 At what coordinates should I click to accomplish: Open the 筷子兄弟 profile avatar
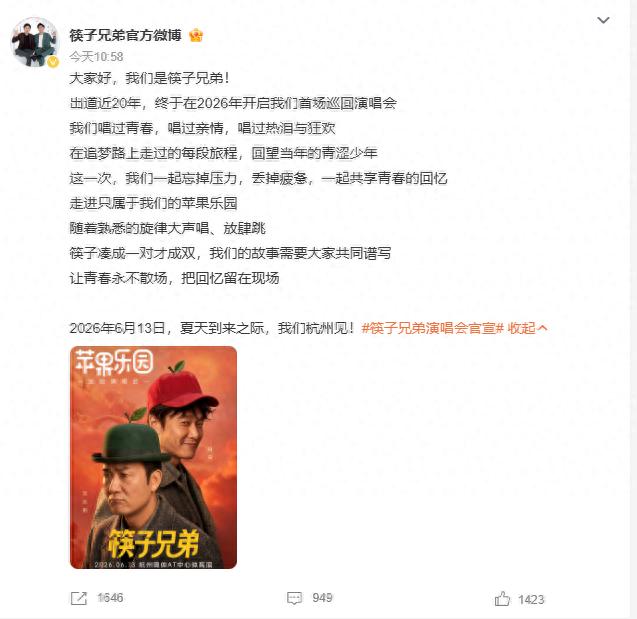[35, 42]
